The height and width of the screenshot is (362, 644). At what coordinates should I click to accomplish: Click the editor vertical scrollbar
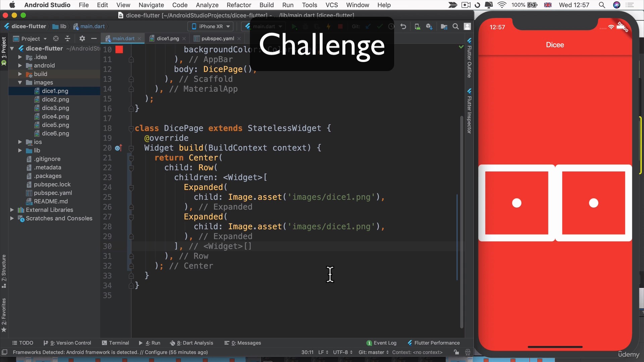(462, 221)
